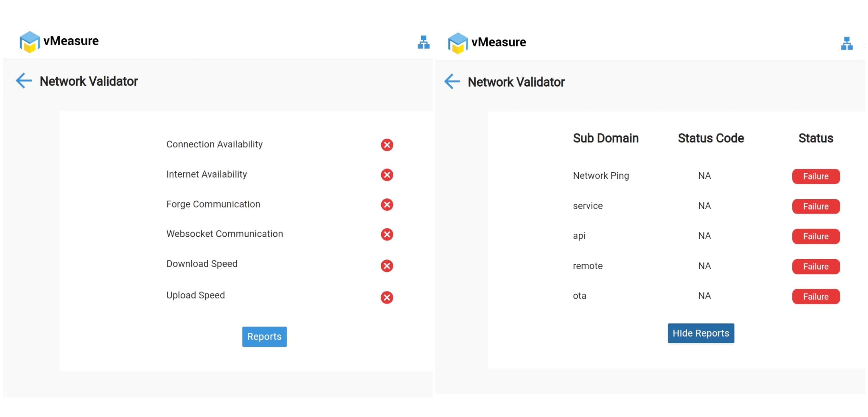Click the Websocket Communication red X icon

(x=387, y=234)
